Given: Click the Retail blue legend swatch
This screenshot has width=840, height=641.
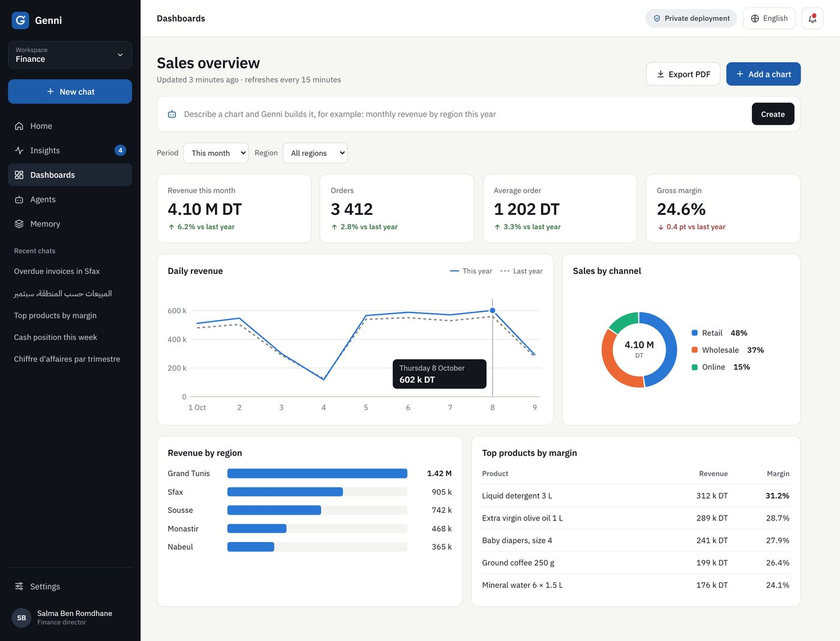Looking at the screenshot, I should 695,333.
